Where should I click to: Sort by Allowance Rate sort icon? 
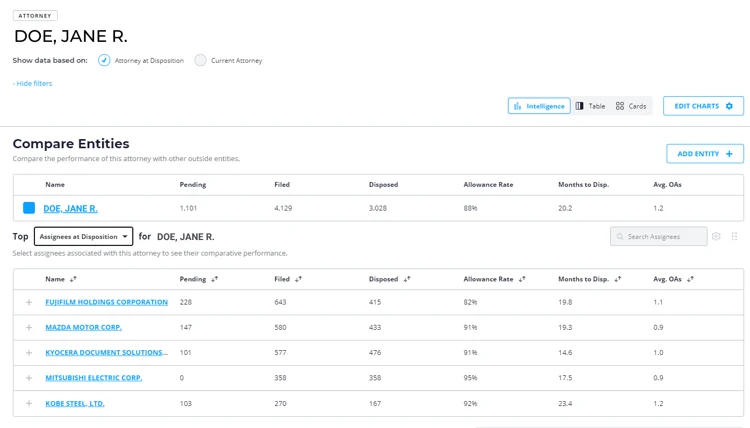point(522,279)
